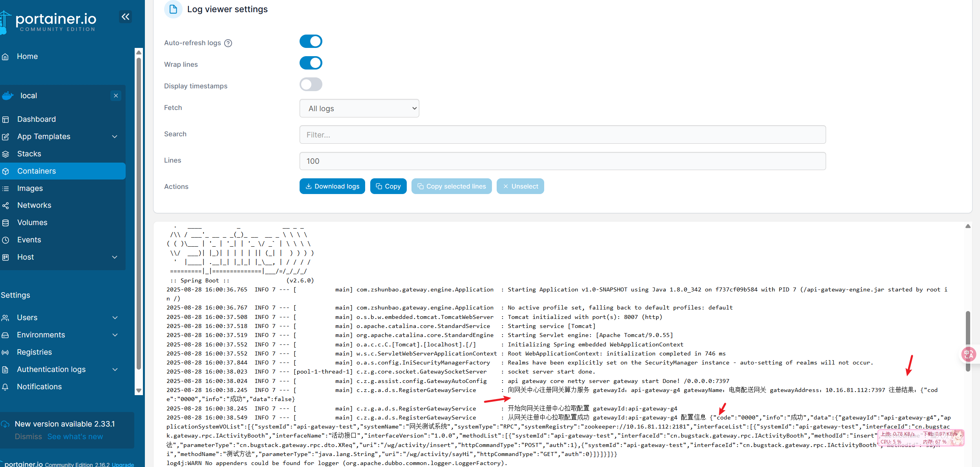This screenshot has height=467, width=980.
Task: Click the Volumes database icon
Action: (5, 223)
